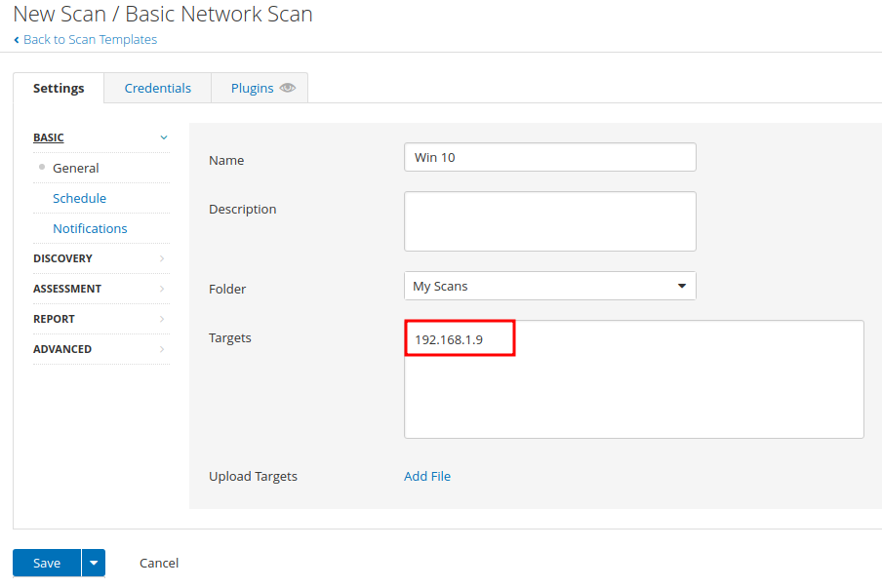Open the Notifications settings
882x588 pixels.
90,229
